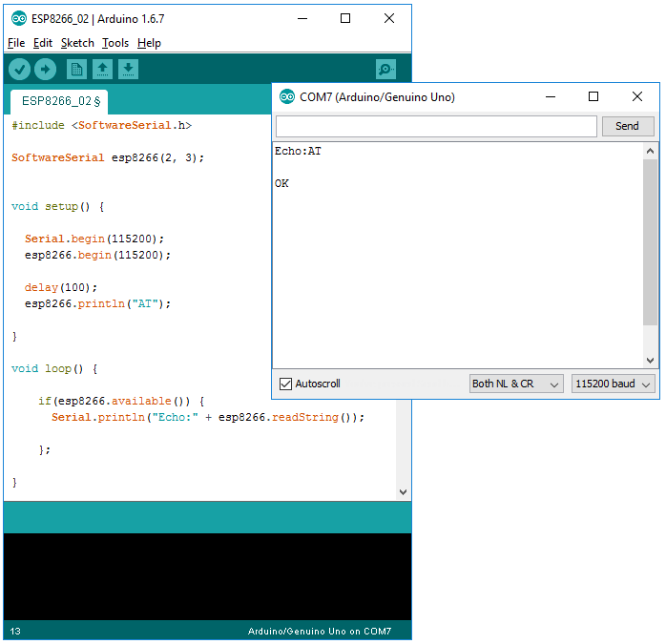
Task: Maximize the Arduino IDE window
Action: pos(345,19)
